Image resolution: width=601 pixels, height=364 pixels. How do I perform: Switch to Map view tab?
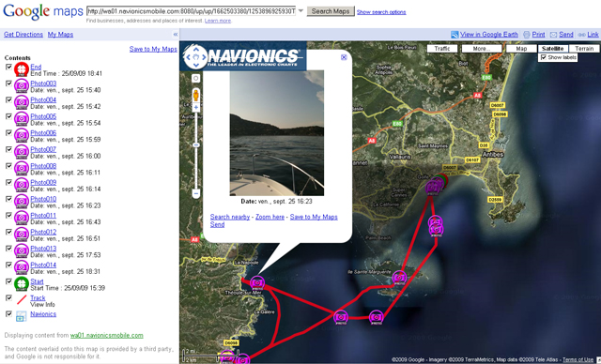521,49
